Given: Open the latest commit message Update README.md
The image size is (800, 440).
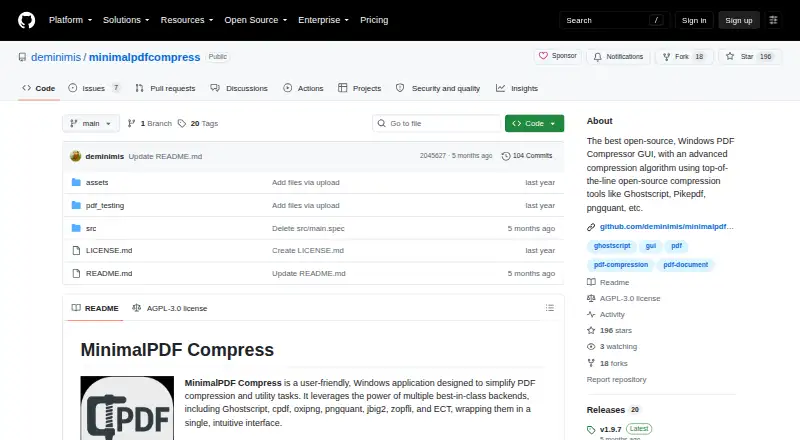Looking at the screenshot, I should point(165,156).
